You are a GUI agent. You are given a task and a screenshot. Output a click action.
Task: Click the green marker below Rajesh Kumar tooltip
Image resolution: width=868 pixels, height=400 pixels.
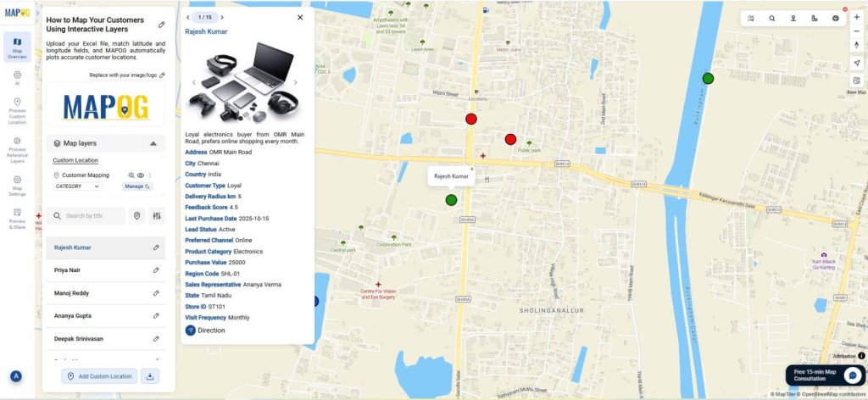tap(451, 200)
